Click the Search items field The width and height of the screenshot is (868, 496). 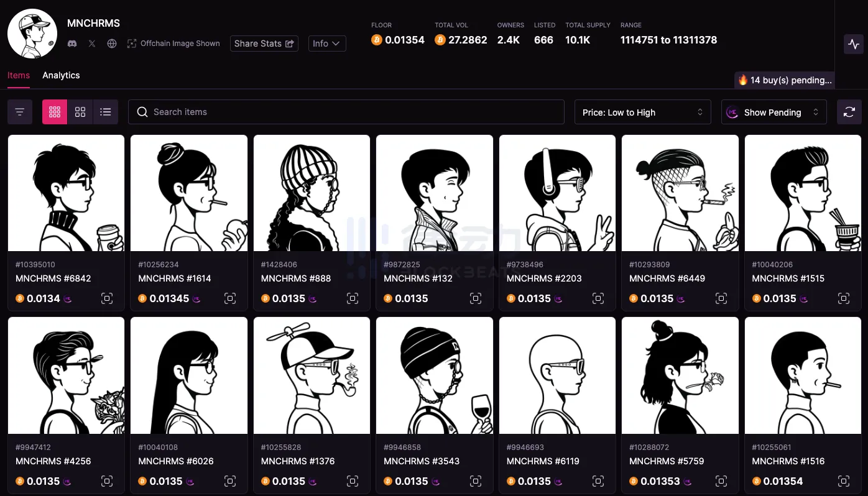[x=346, y=112]
